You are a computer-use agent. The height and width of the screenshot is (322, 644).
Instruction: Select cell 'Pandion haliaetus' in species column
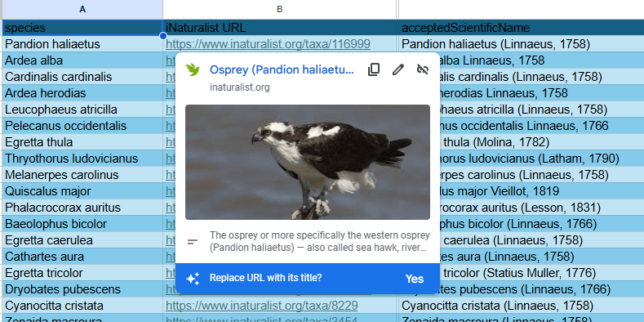82,44
